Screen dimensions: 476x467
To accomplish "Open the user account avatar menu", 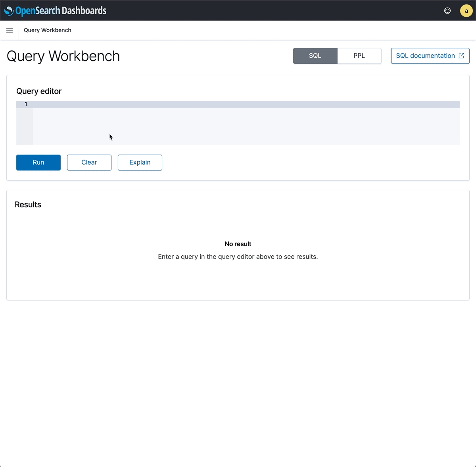I will click(x=466, y=11).
